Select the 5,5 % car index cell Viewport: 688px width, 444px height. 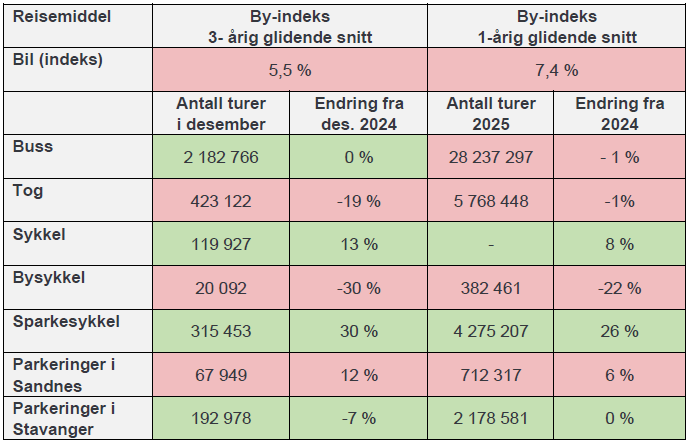pyautogui.click(x=291, y=70)
